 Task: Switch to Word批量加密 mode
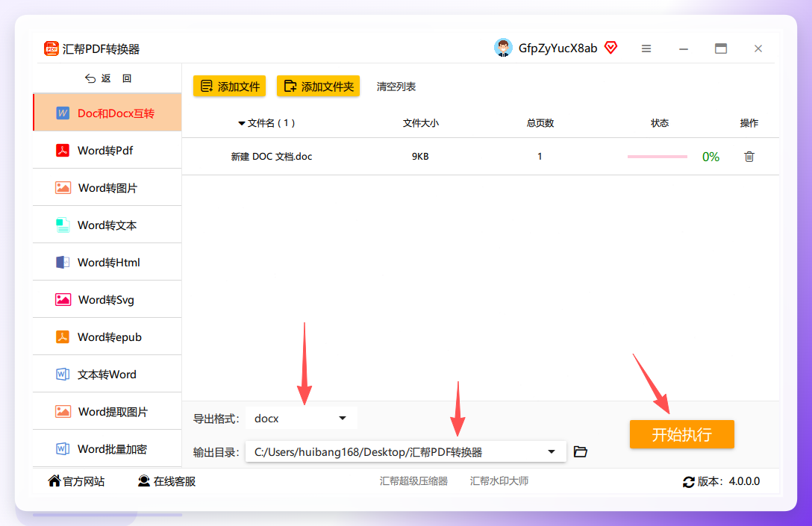[107, 448]
